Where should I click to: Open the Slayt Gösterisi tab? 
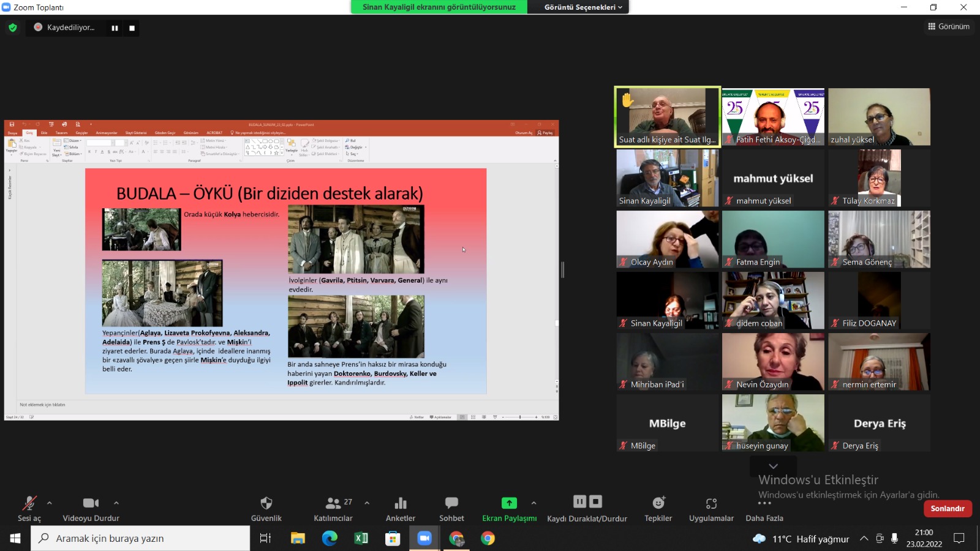tap(136, 133)
